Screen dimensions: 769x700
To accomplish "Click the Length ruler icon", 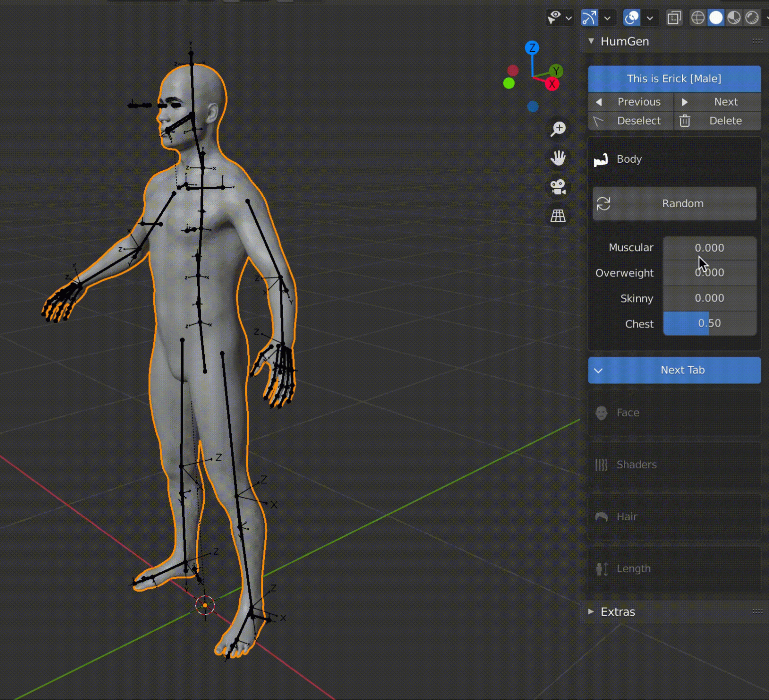I will point(601,568).
